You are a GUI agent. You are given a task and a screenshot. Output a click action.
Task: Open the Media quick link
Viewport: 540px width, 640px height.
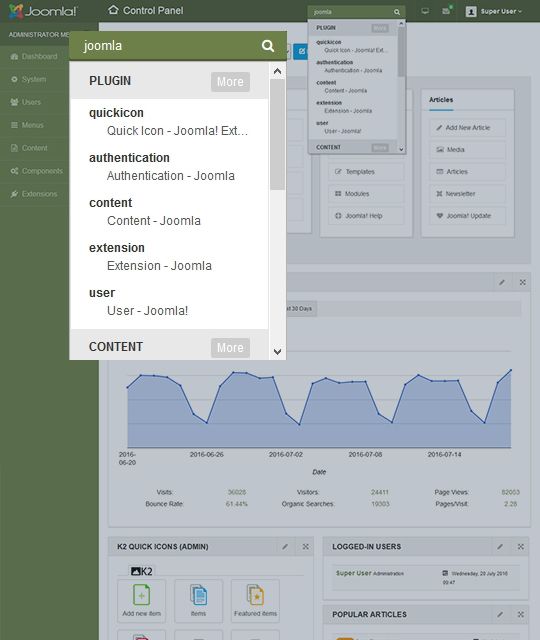467,150
